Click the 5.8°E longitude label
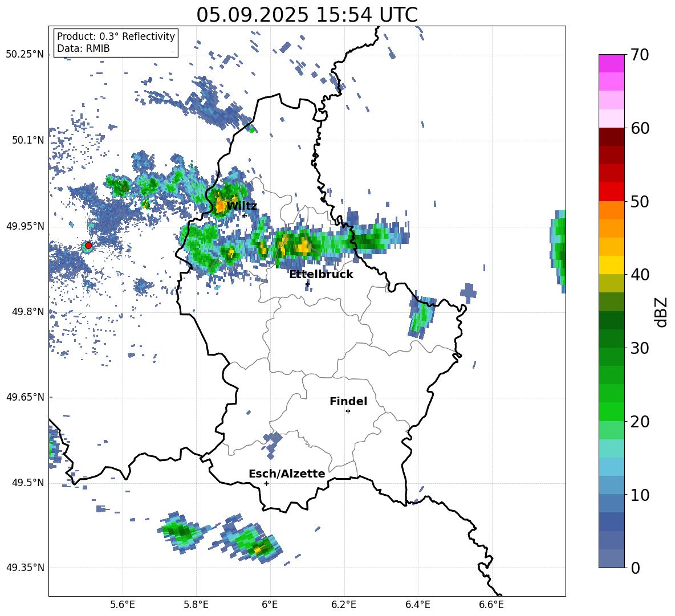The width and height of the screenshot is (675, 616). pos(196,605)
